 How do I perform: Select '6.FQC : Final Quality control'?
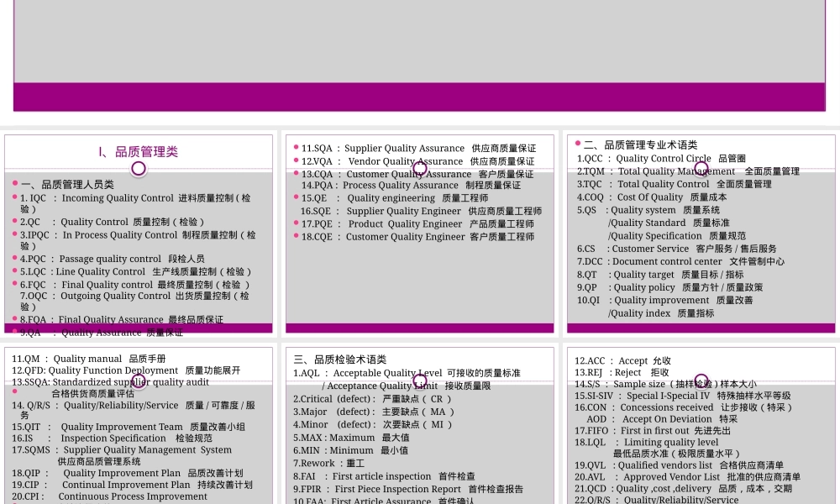pyautogui.click(x=87, y=285)
